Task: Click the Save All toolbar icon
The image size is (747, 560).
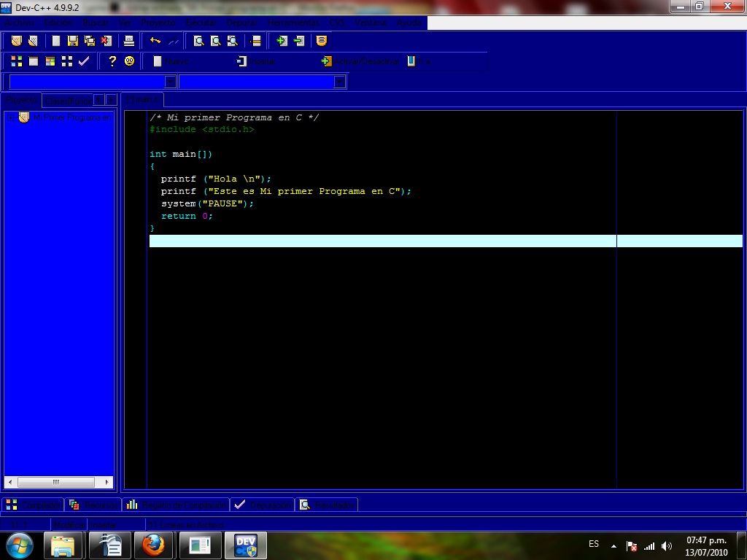Action: (89, 41)
